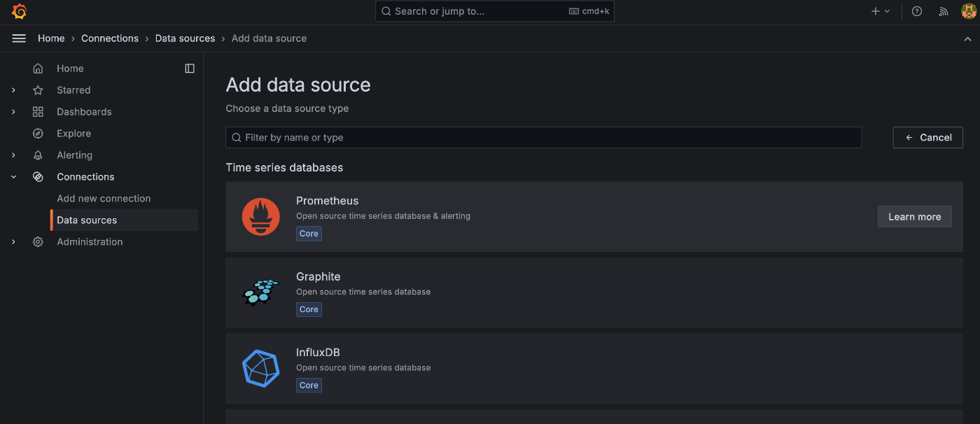Collapse the Connections section chevron
This screenshot has height=424, width=980.
(x=13, y=177)
